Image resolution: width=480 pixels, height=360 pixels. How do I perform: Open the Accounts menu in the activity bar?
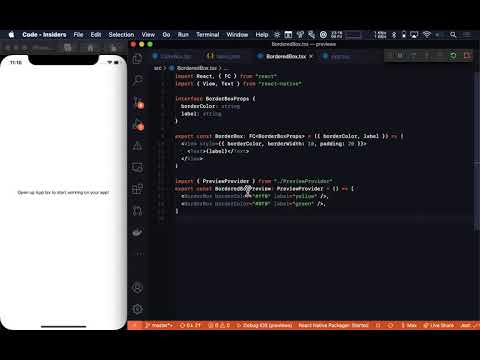[137, 288]
